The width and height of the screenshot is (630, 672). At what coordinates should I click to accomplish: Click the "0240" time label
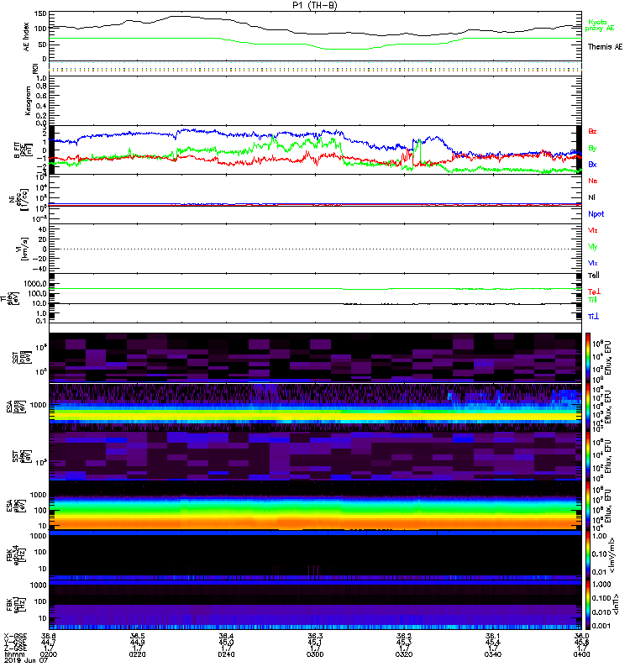[x=226, y=654]
